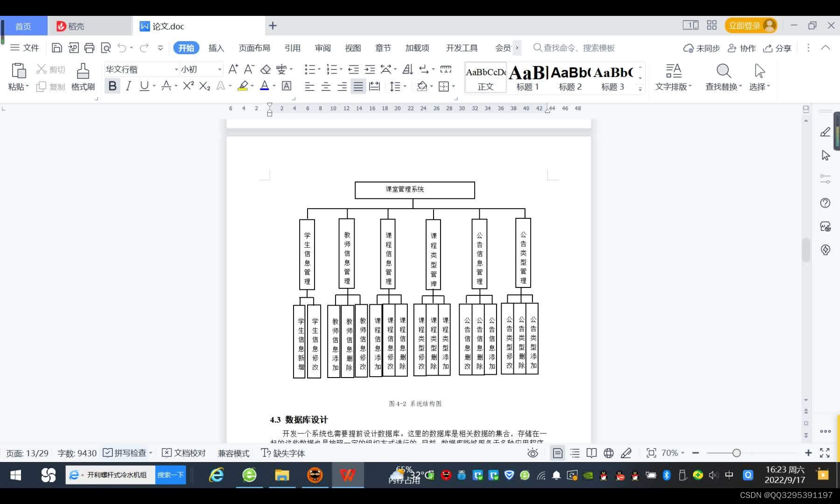
Task: Click the zoom in plus button
Action: (x=808, y=453)
